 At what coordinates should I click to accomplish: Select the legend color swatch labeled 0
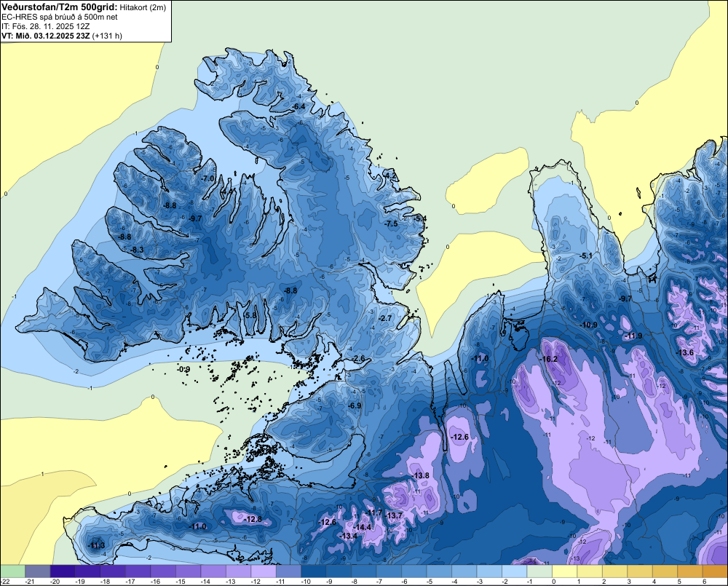coord(564,571)
